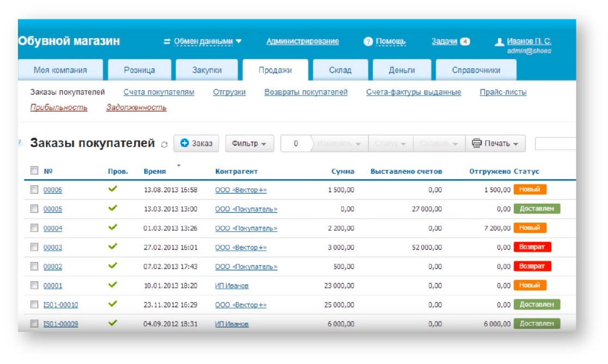Switch to the Розница tab
608x364 pixels.
tap(139, 70)
